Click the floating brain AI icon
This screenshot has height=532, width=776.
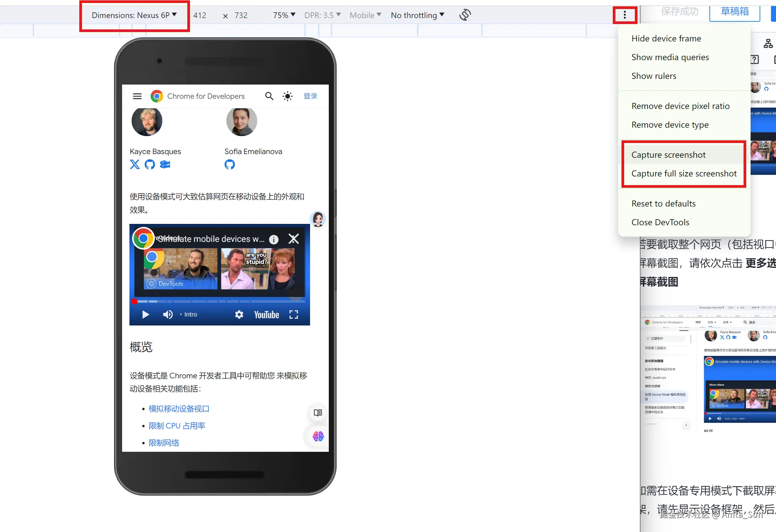tap(318, 436)
